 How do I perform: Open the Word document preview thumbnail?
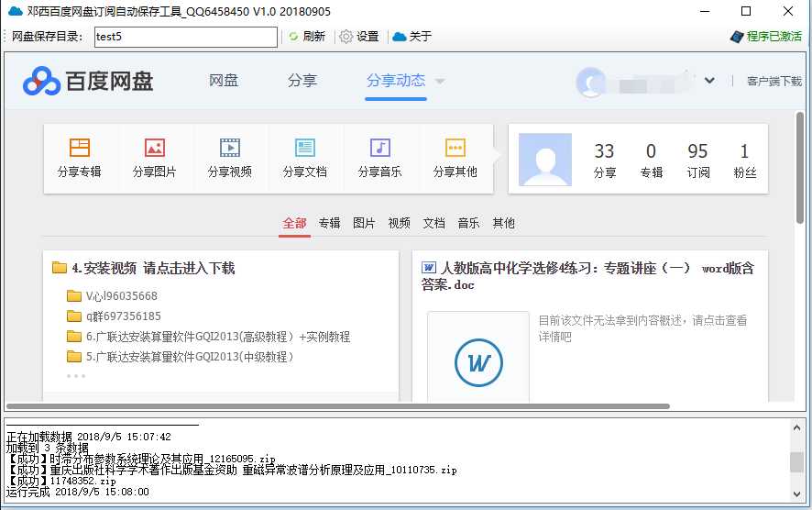[x=478, y=357]
